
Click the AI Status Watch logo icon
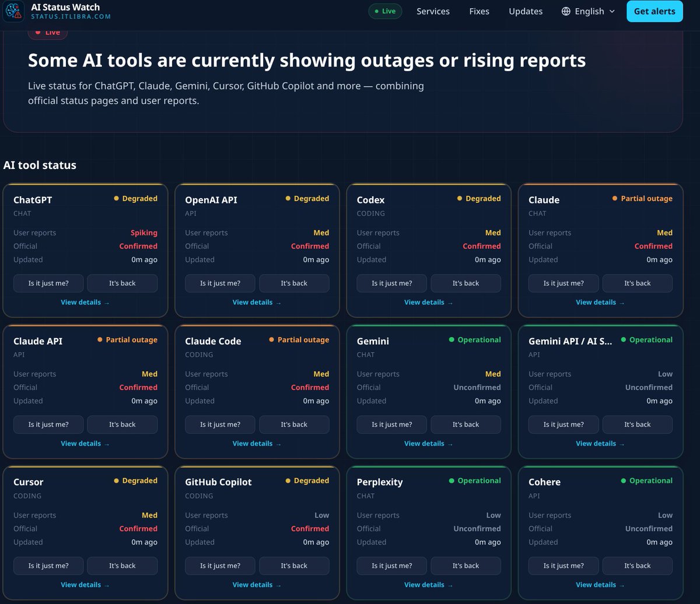click(13, 12)
